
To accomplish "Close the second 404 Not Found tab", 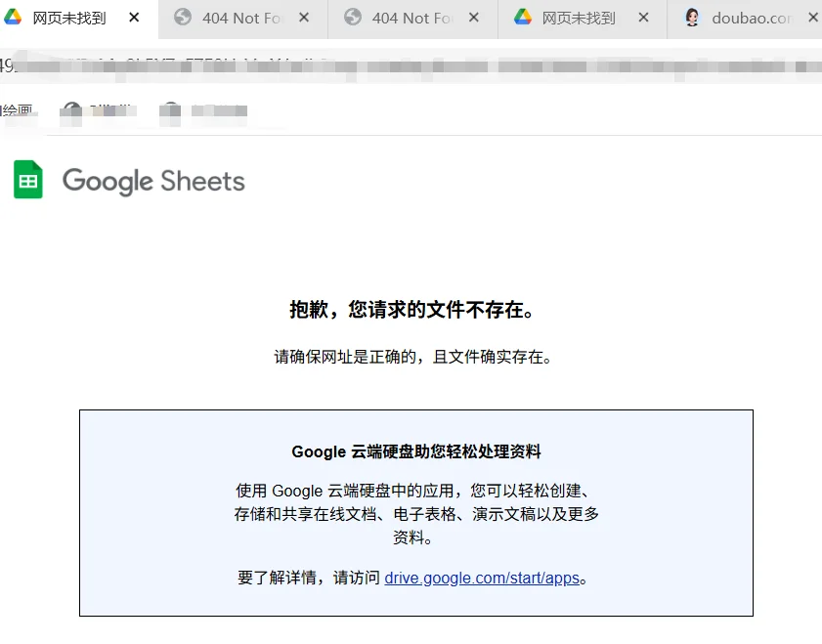I will pyautogui.click(x=472, y=17).
